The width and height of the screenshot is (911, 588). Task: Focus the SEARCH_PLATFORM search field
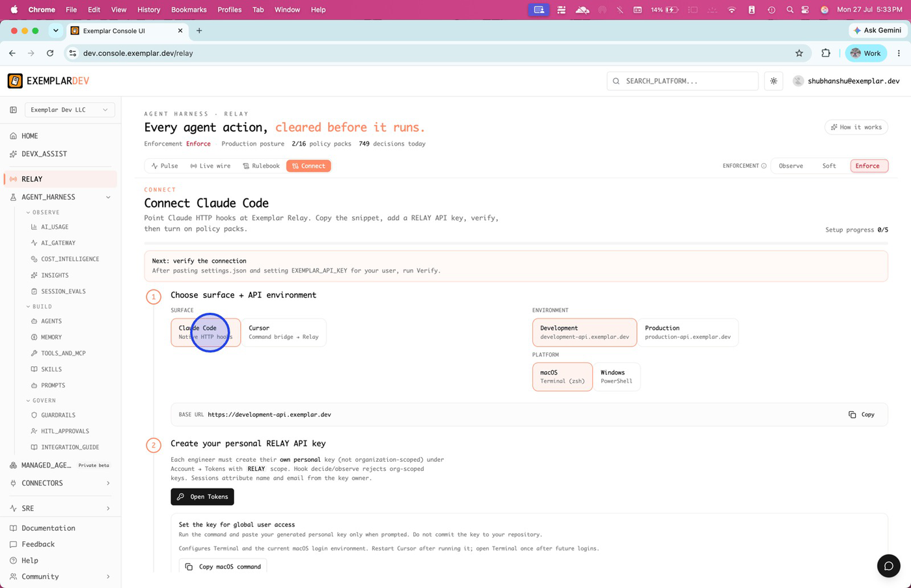[683, 81]
